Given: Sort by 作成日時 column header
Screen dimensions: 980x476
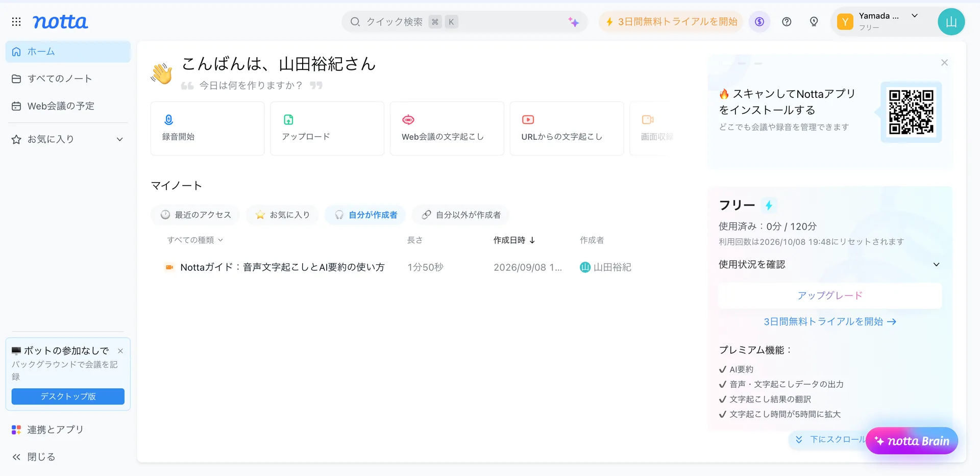Looking at the screenshot, I should click(x=514, y=240).
